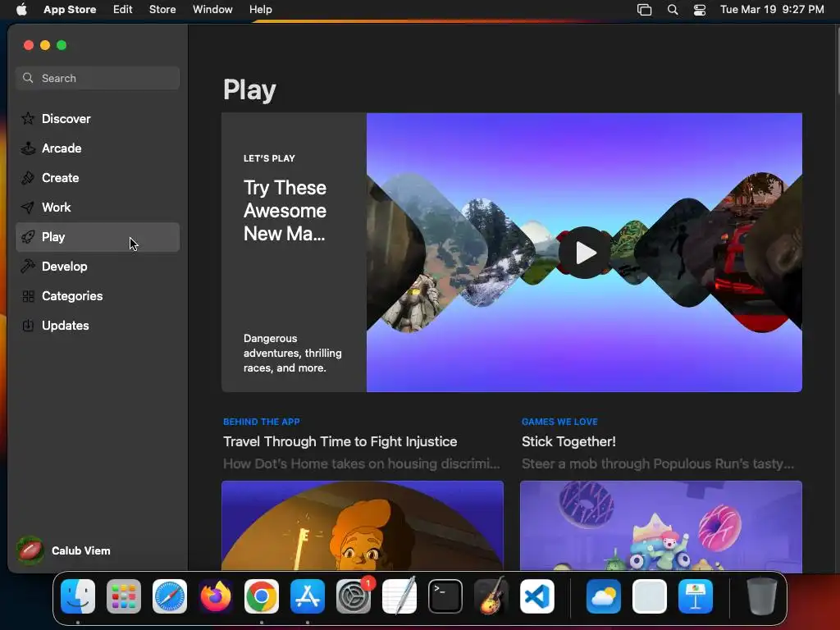Launch Keynote from the Dock
840x630 pixels.
[x=696, y=596]
